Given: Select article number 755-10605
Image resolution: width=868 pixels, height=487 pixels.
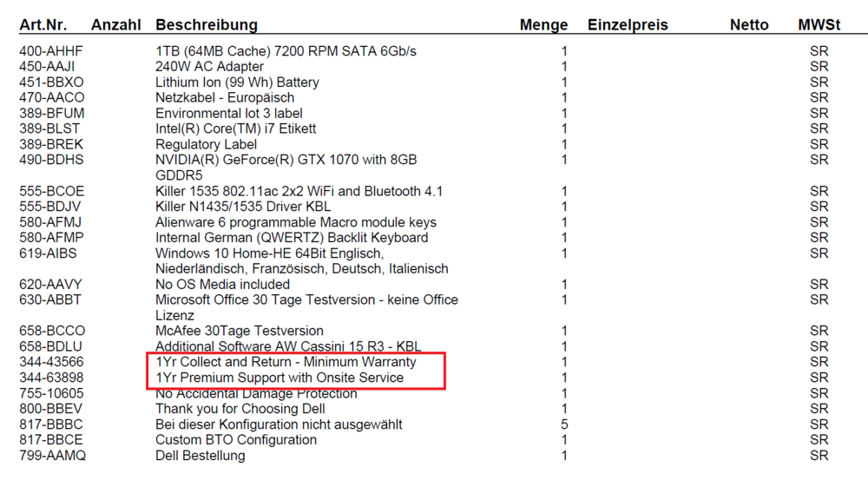Looking at the screenshot, I should (51, 393).
